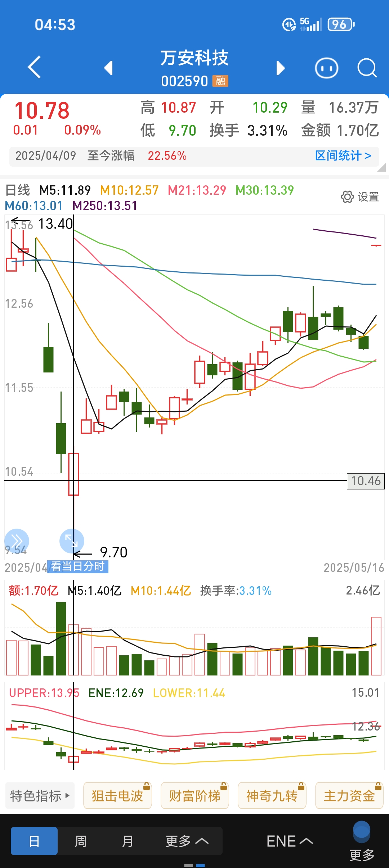Tap the double-chevron expand circle on chart
This screenshot has width=389, height=868.
coord(17,541)
